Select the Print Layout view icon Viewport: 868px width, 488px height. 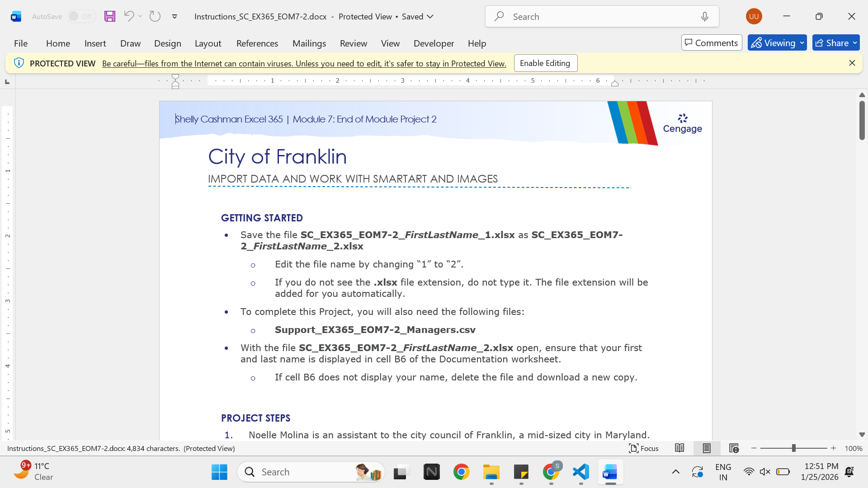coord(707,448)
